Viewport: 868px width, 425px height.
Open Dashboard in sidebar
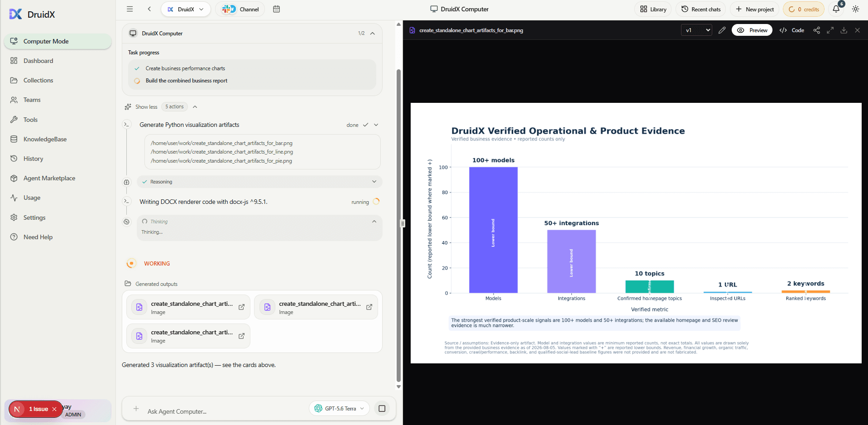click(58, 61)
